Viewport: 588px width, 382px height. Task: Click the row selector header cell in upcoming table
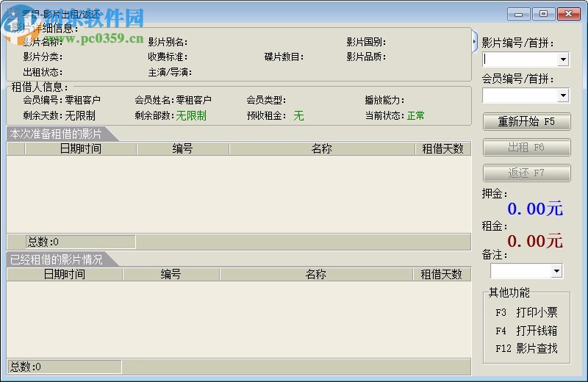coord(16,149)
